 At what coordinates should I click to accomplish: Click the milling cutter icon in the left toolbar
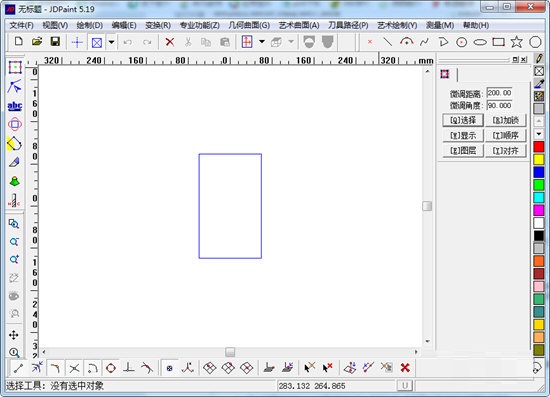pyautogui.click(x=14, y=200)
